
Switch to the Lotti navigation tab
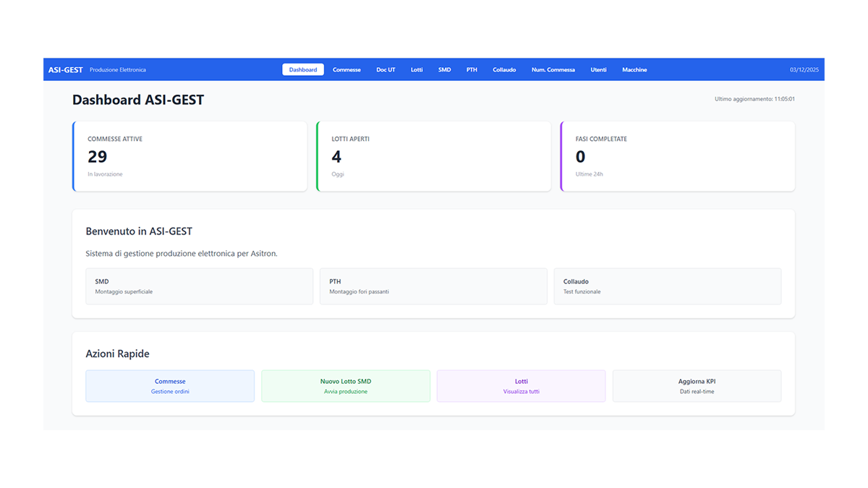pos(417,70)
